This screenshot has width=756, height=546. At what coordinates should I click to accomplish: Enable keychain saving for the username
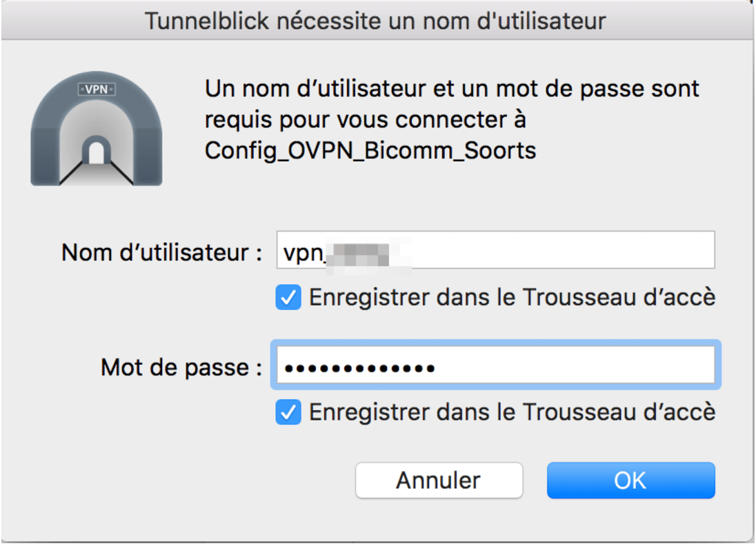[288, 298]
